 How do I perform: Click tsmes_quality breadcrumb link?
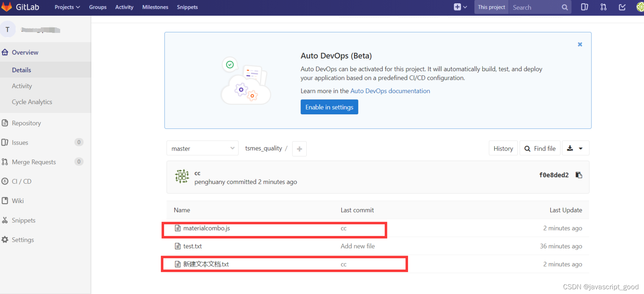pyautogui.click(x=263, y=148)
